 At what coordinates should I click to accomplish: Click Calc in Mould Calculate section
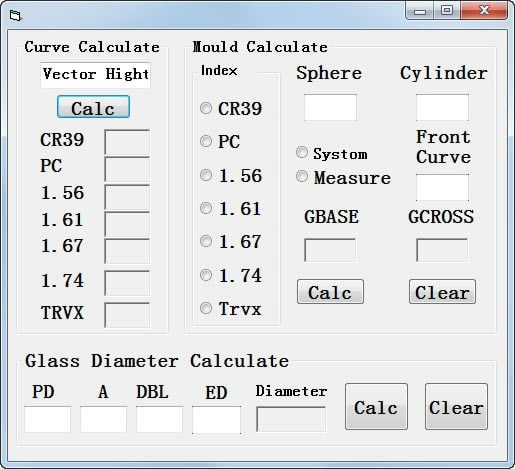(330, 292)
